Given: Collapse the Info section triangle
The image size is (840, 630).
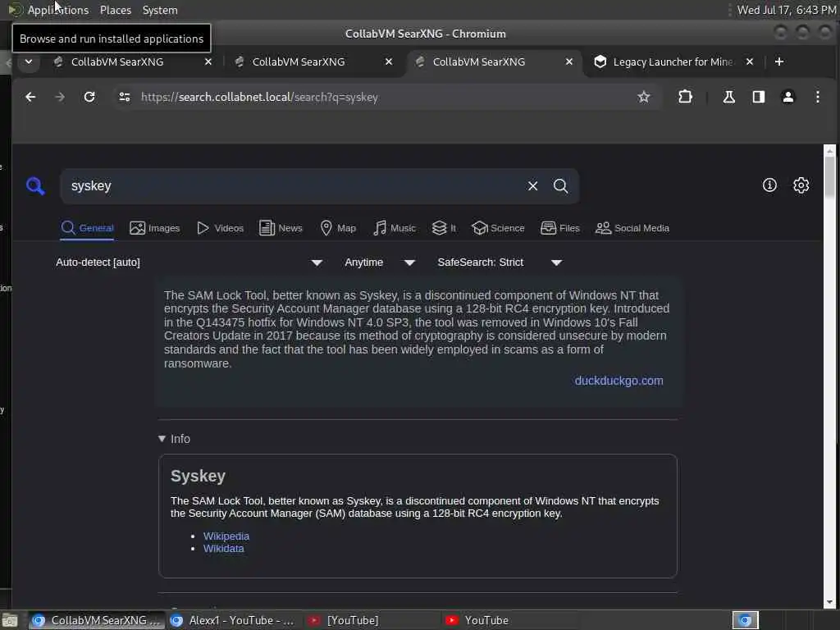Looking at the screenshot, I should 162,439.
